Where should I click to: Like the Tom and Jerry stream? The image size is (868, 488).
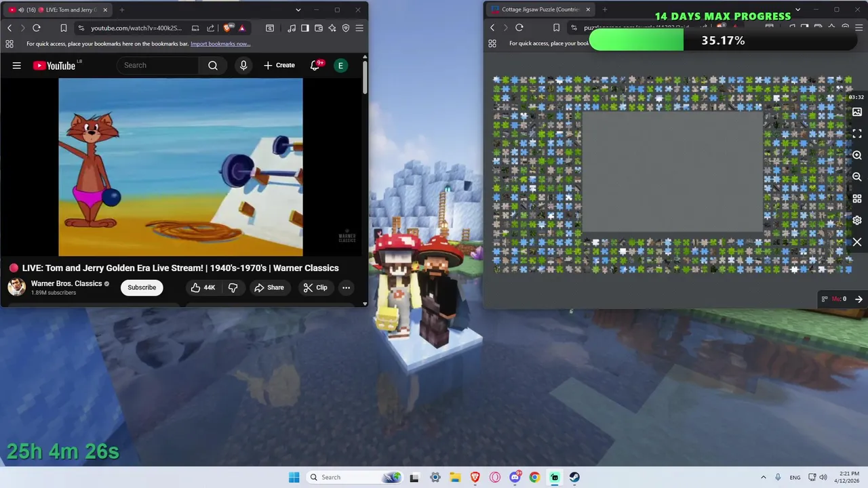tap(203, 287)
